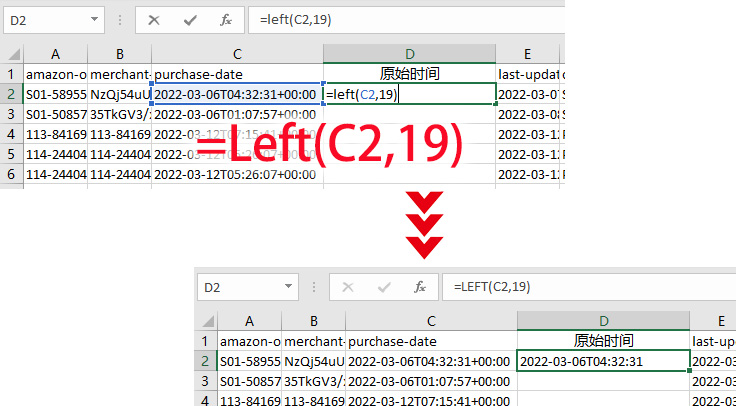Select column E header in bottom window
This screenshot has width=750, height=406.
tap(713, 321)
